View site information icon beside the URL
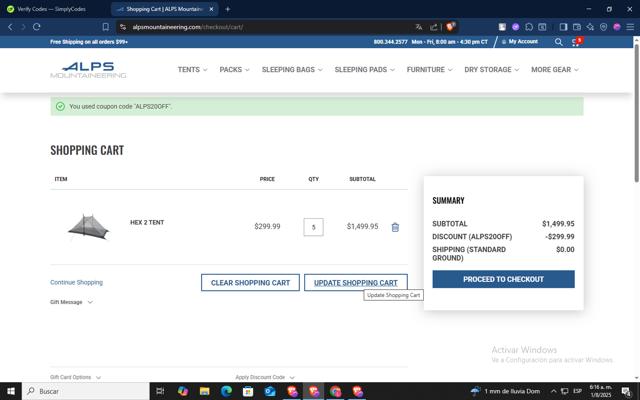This screenshot has height=400, width=640. pos(123,27)
